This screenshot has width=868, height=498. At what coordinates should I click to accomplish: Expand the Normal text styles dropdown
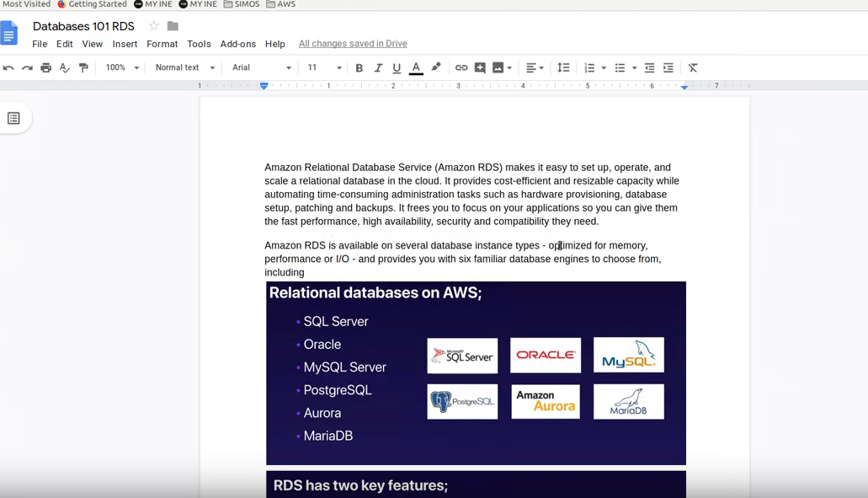(183, 67)
